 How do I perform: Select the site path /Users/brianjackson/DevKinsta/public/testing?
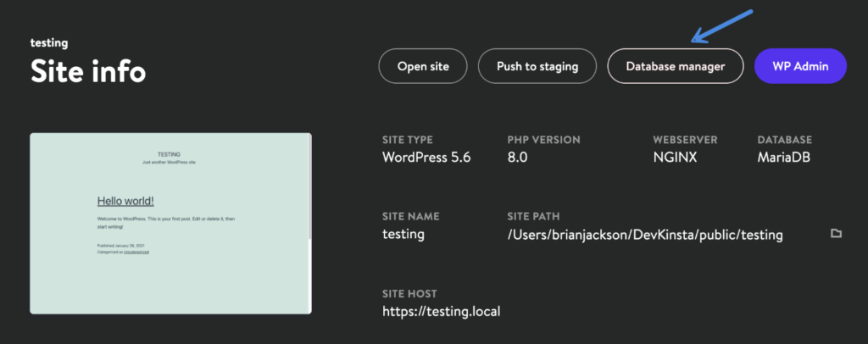click(x=645, y=235)
